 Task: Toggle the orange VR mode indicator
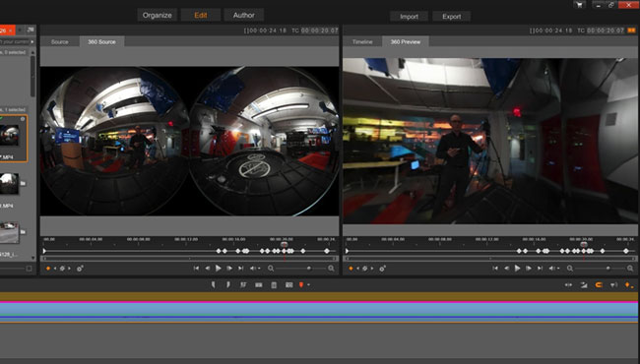[631, 30]
